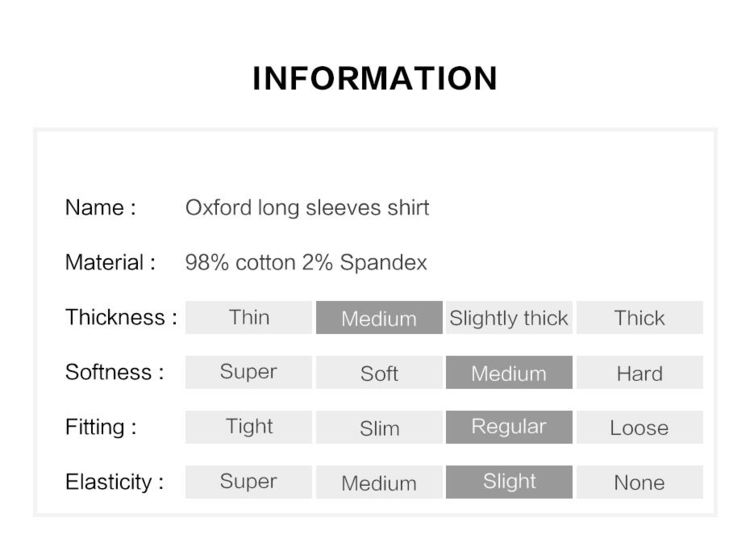Choose the Loose fitting option
The image size is (750, 547).
[x=640, y=427]
